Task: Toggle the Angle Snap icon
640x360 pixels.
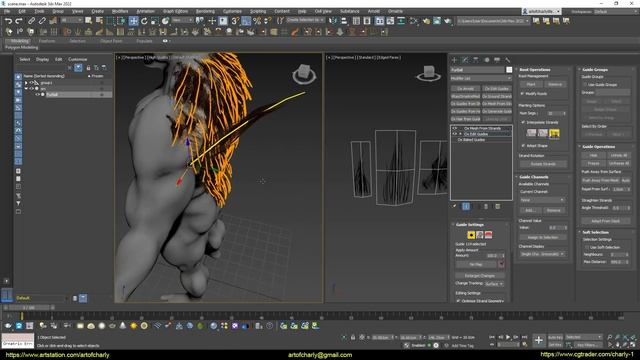Action: 246,21
